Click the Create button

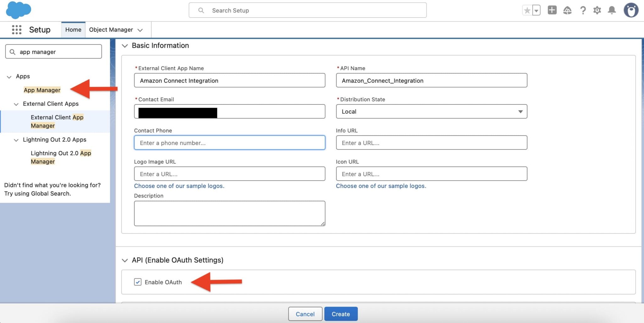pos(341,314)
